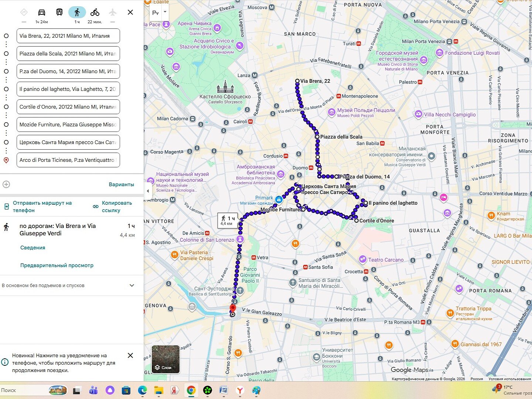Expand the elevation details chevron
The width and height of the screenshot is (532, 399).
pyautogui.click(x=132, y=286)
